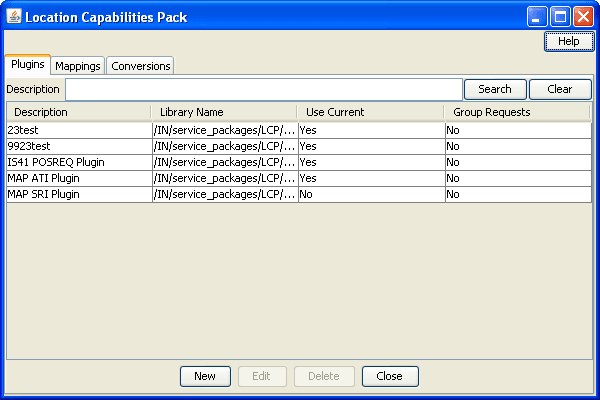The width and height of the screenshot is (600, 400).
Task: Click Group Requests 'No' for 23test
Action: (x=518, y=130)
